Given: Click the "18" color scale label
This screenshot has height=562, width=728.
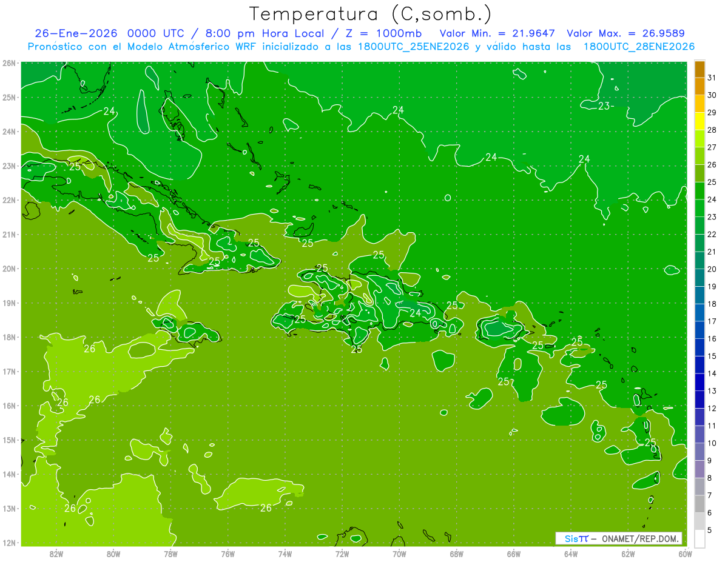Looking at the screenshot, I should click(x=712, y=304).
